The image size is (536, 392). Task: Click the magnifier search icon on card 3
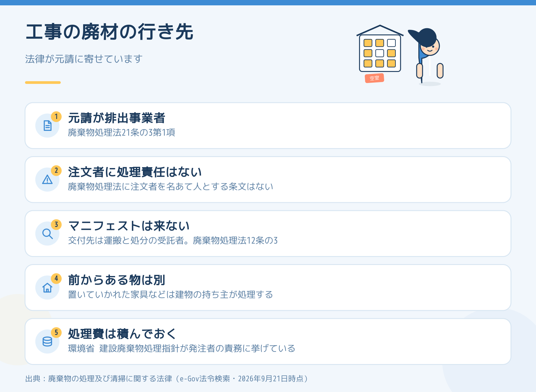47,234
